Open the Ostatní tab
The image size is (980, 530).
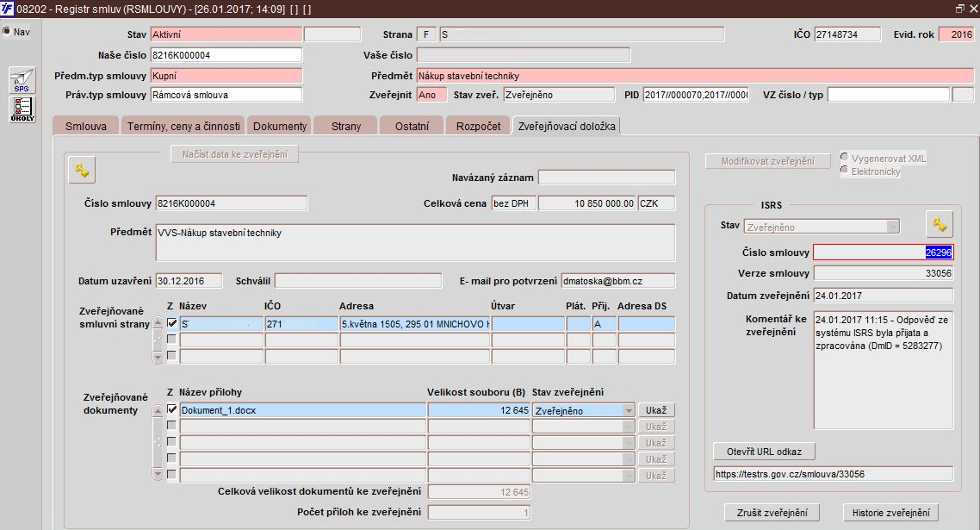pos(412,126)
